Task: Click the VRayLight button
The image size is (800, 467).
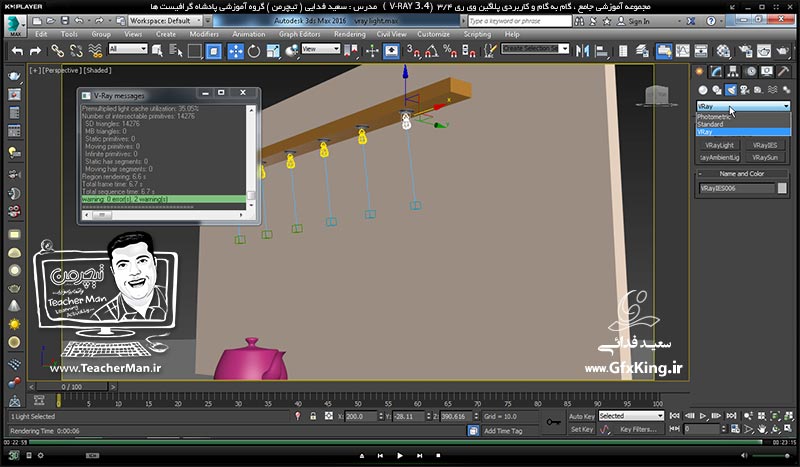Action: [719, 145]
